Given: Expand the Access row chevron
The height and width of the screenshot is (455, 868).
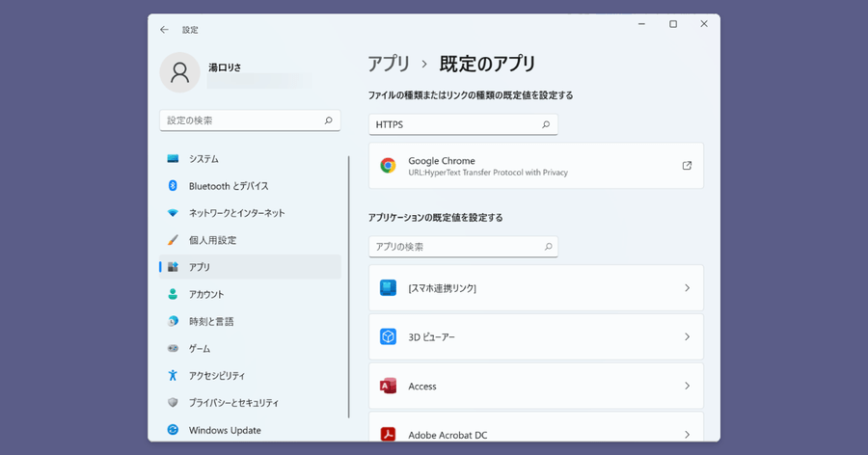Looking at the screenshot, I should coord(687,386).
